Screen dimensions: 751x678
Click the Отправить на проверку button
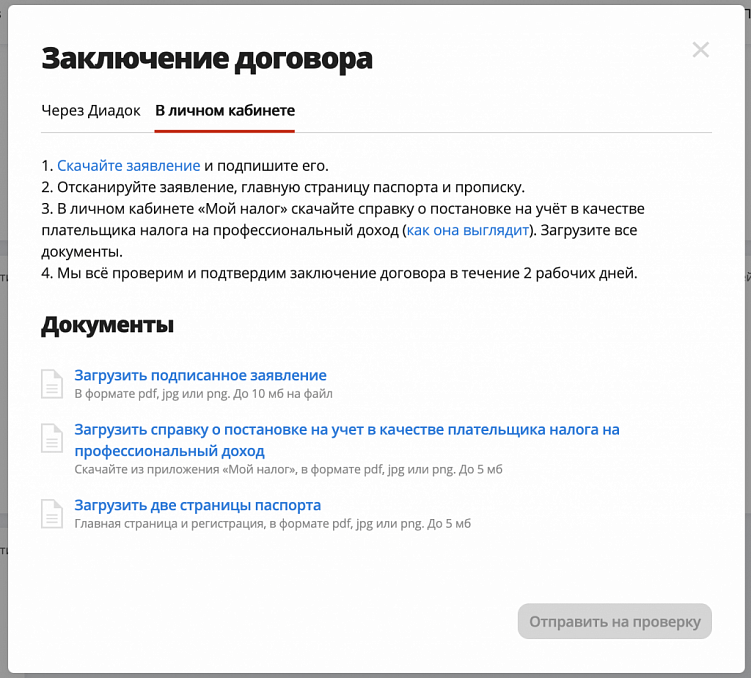click(x=614, y=621)
